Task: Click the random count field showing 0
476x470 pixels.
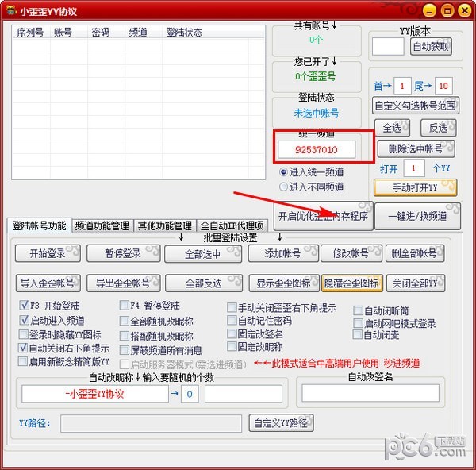Action: (x=190, y=394)
